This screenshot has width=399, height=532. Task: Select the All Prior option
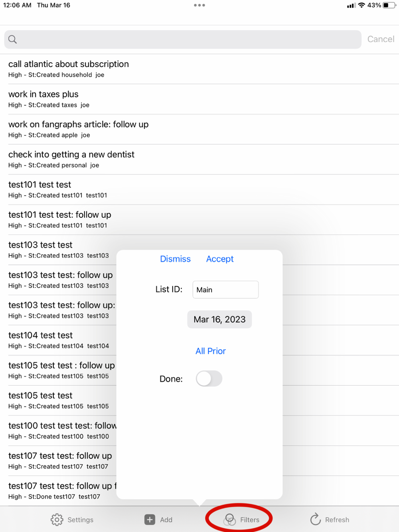[211, 351]
